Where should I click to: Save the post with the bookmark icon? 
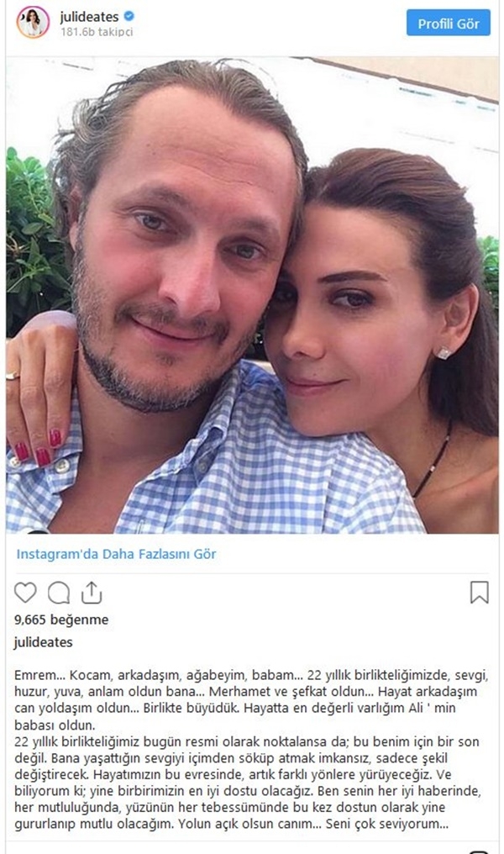click(x=479, y=593)
